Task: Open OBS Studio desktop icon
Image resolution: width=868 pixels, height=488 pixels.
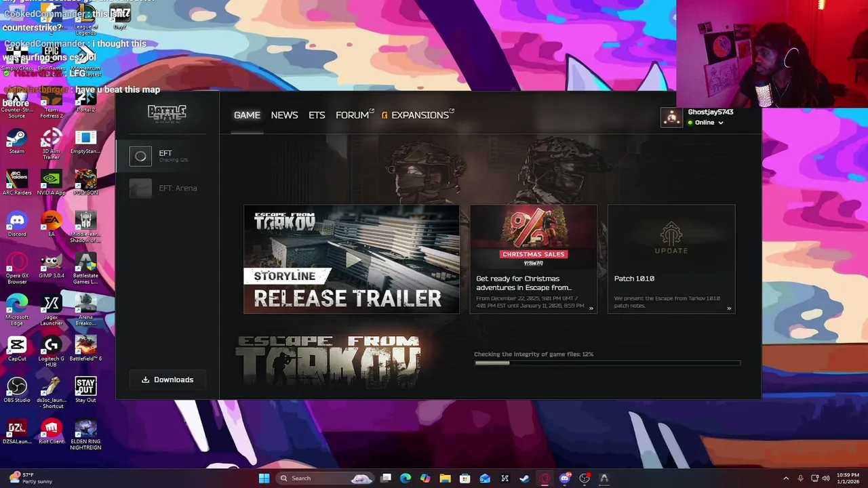Action: click(x=17, y=390)
